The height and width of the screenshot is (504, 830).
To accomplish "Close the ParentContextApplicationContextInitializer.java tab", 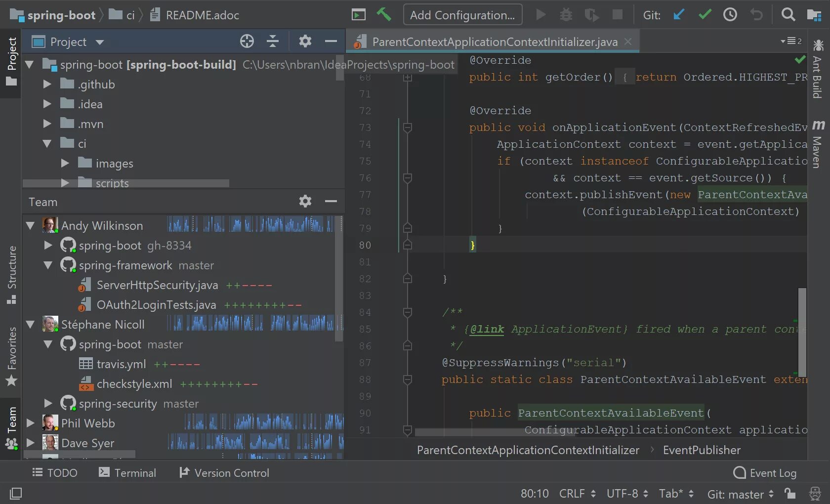I will 628,42.
